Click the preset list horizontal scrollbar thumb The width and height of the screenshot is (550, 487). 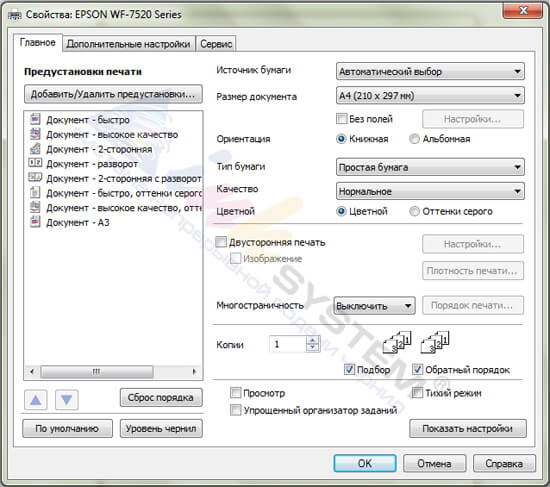(x=96, y=371)
